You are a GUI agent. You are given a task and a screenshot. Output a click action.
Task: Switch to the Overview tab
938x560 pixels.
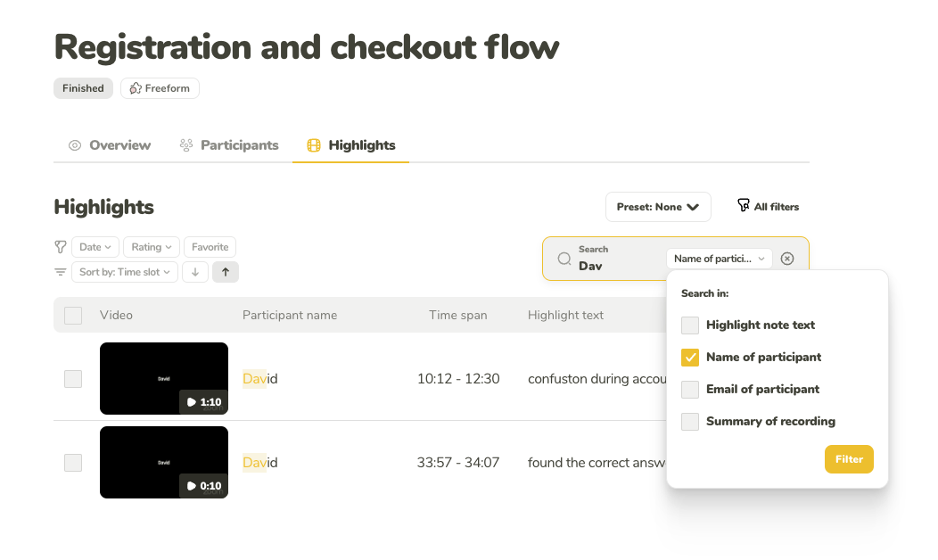click(110, 145)
